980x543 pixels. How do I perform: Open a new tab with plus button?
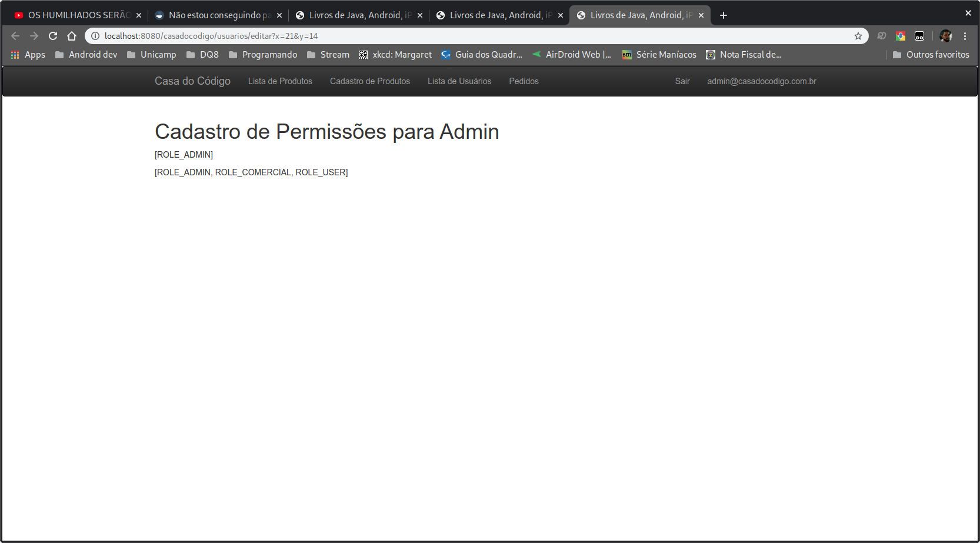click(x=724, y=15)
